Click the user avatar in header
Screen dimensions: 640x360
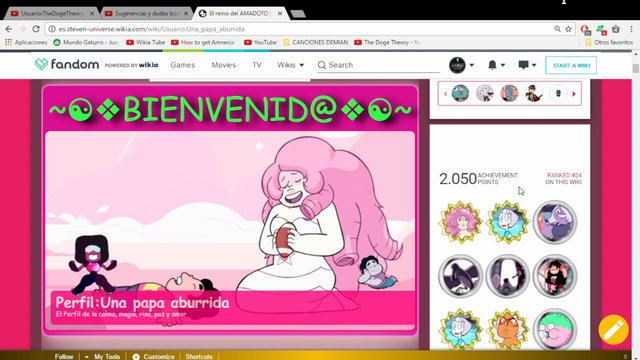[x=457, y=65]
